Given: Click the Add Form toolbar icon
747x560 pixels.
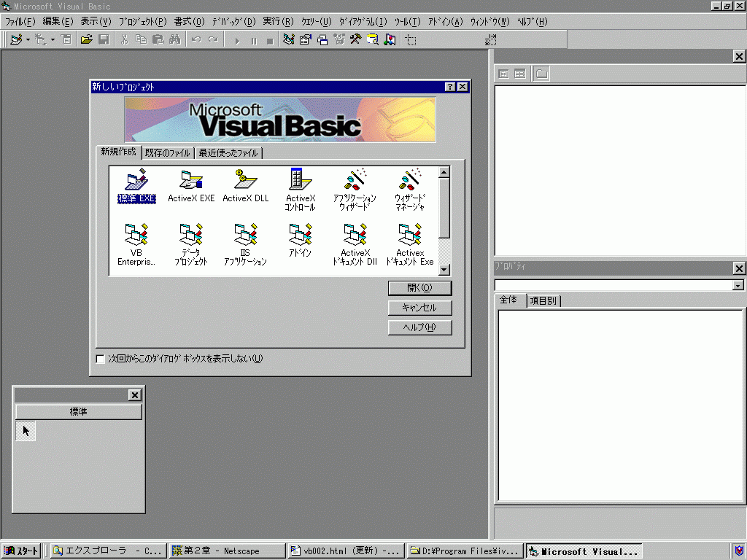Looking at the screenshot, I should (x=41, y=39).
